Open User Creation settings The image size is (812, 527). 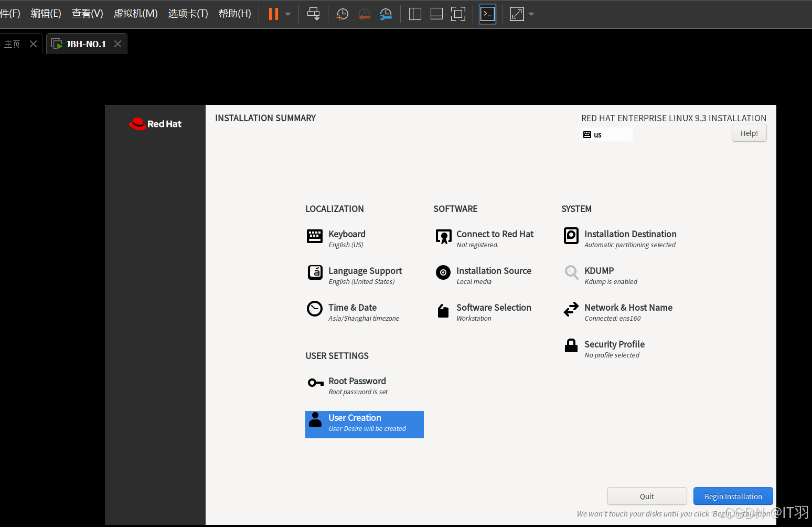365,425
